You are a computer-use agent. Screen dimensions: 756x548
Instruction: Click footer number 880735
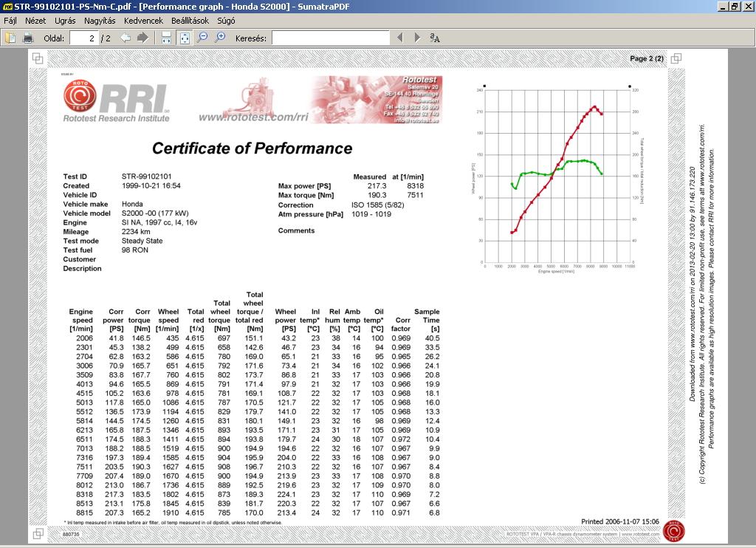(71, 535)
